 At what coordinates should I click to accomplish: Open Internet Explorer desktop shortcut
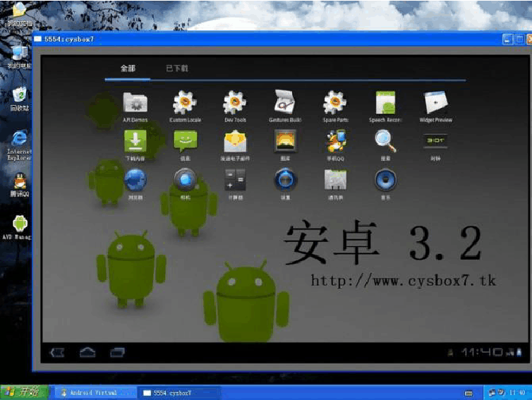(x=19, y=145)
